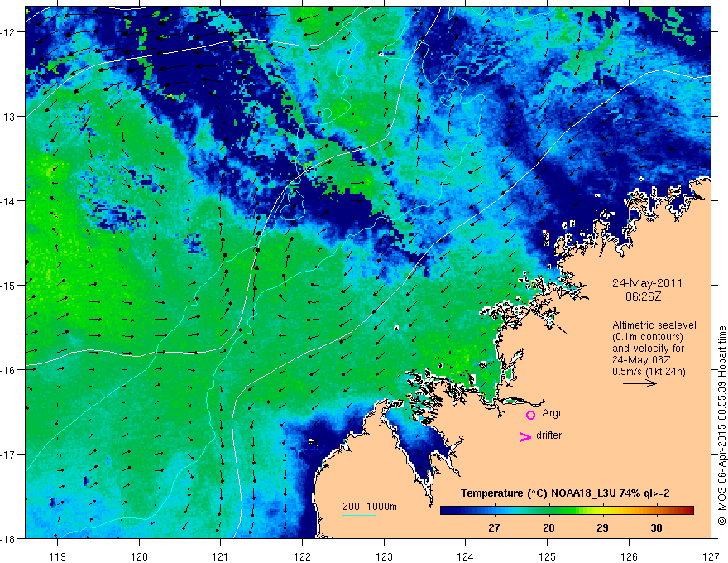
Task: Click the longitude axis label 125
Action: 548,556
